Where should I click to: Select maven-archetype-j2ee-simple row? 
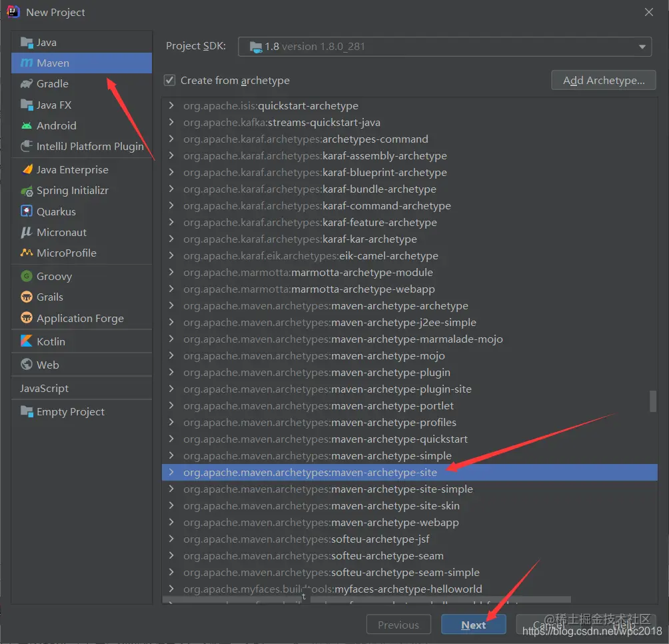[410, 322]
